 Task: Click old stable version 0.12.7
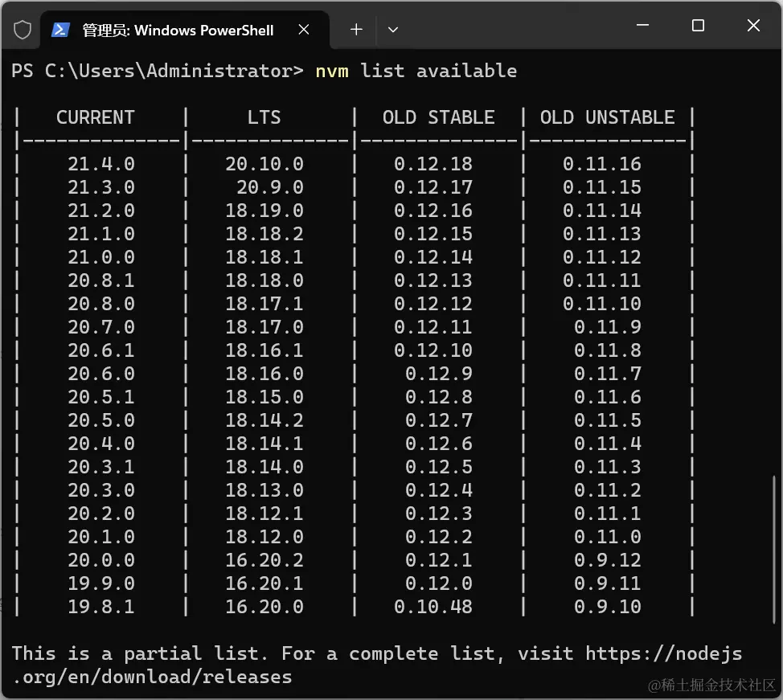pyautogui.click(x=438, y=420)
